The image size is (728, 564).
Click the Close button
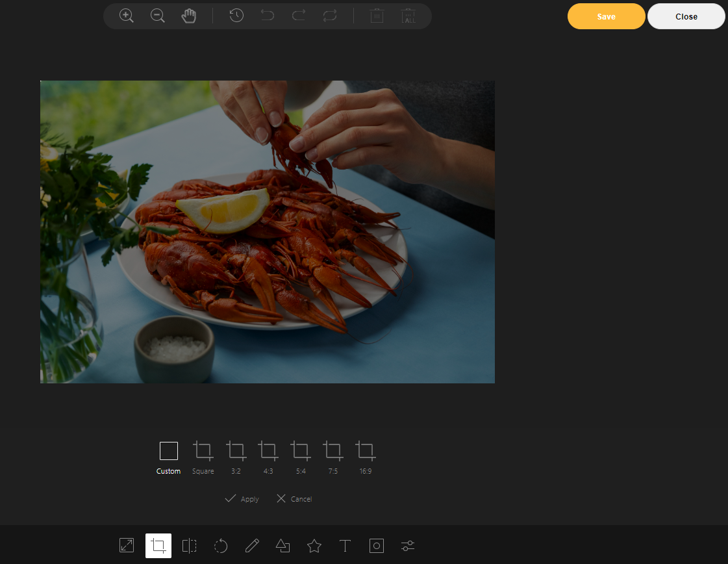(686, 16)
